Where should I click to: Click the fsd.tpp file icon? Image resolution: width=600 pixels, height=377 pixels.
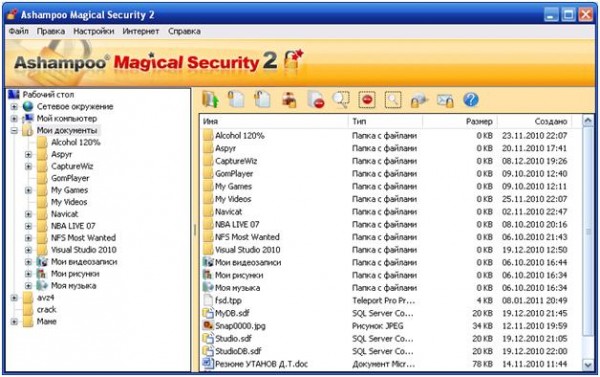[x=208, y=300]
